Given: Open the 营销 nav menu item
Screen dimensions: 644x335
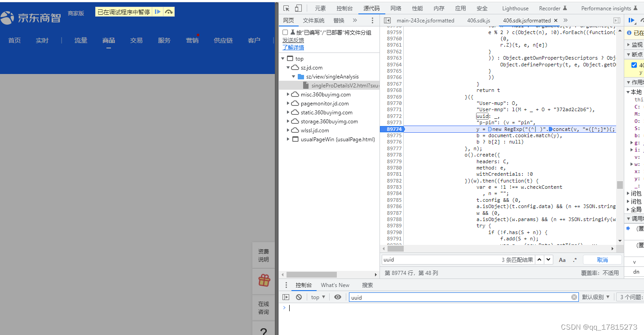Looking at the screenshot, I should (x=192, y=40).
